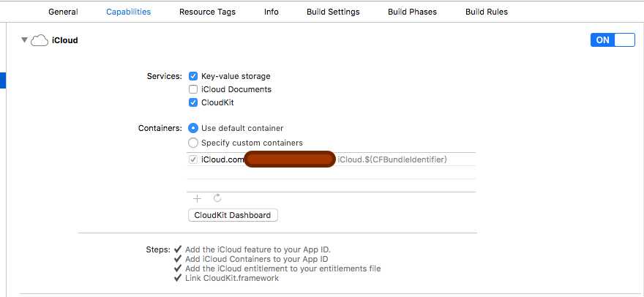The image size is (644, 297).
Task: Click the refresh containers icon
Action: coord(217,198)
